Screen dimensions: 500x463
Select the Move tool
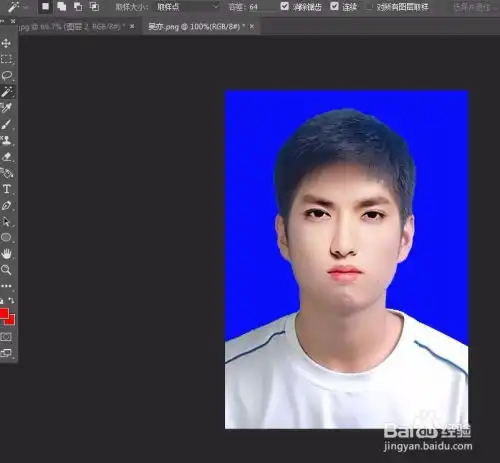[6, 43]
